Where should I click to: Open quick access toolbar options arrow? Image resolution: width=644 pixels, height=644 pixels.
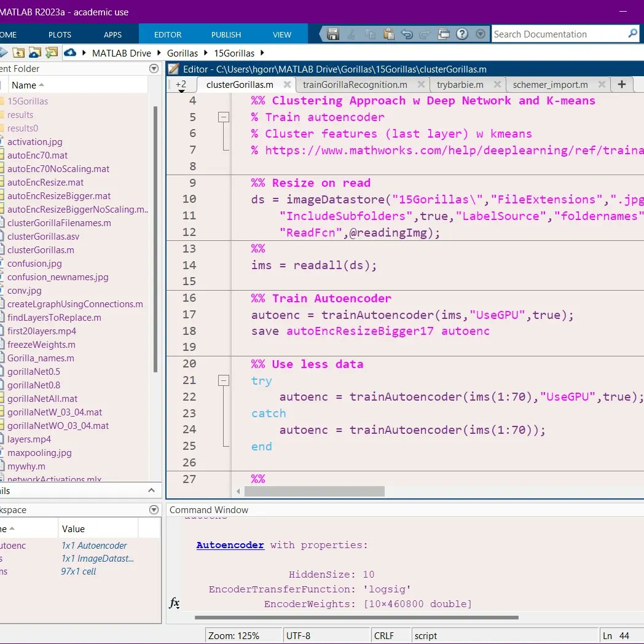(480, 34)
